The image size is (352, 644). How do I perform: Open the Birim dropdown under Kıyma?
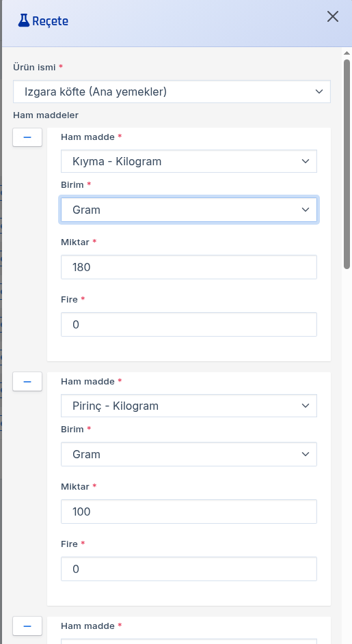pyautogui.click(x=189, y=210)
